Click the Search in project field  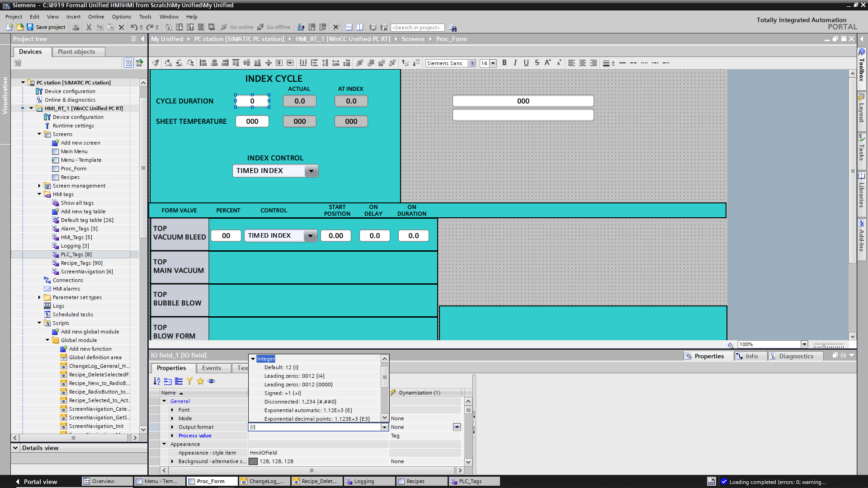[x=417, y=28]
